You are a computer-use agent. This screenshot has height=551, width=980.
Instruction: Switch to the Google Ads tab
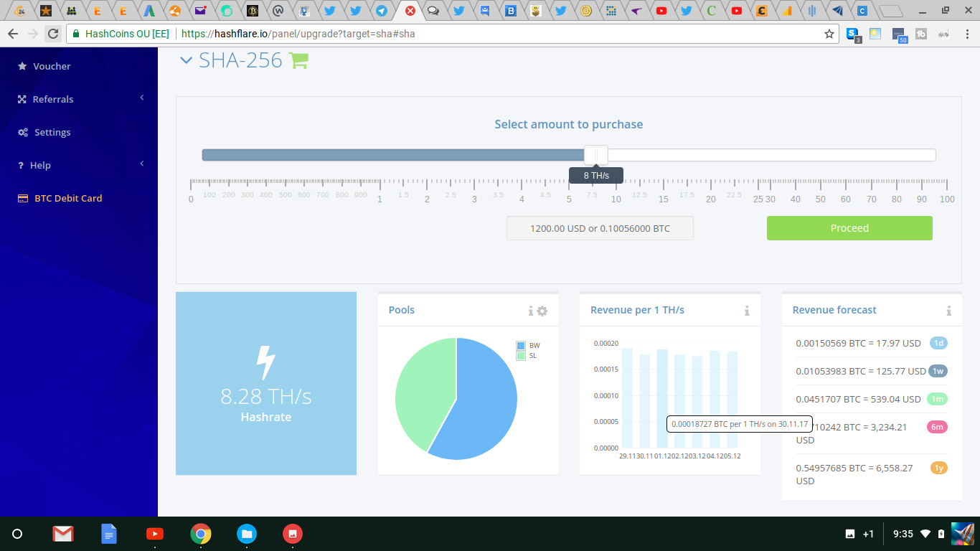coord(149,11)
